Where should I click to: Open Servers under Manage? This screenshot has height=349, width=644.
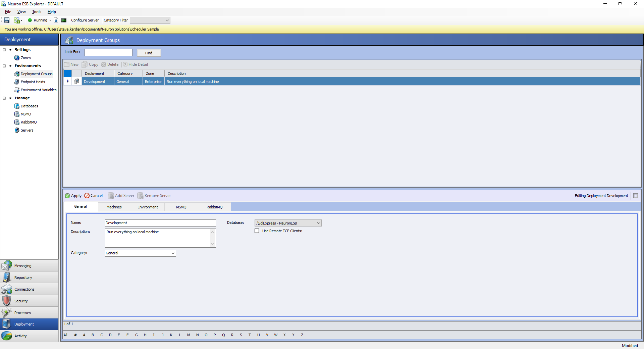point(24,130)
